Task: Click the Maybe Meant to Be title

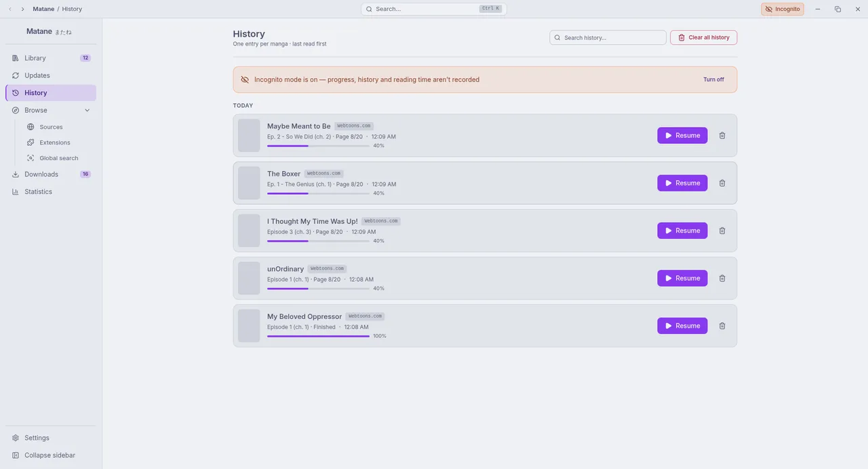Action: pyautogui.click(x=299, y=126)
